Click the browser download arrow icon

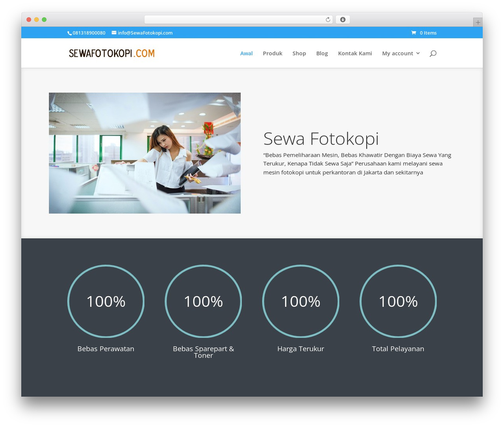tap(343, 20)
